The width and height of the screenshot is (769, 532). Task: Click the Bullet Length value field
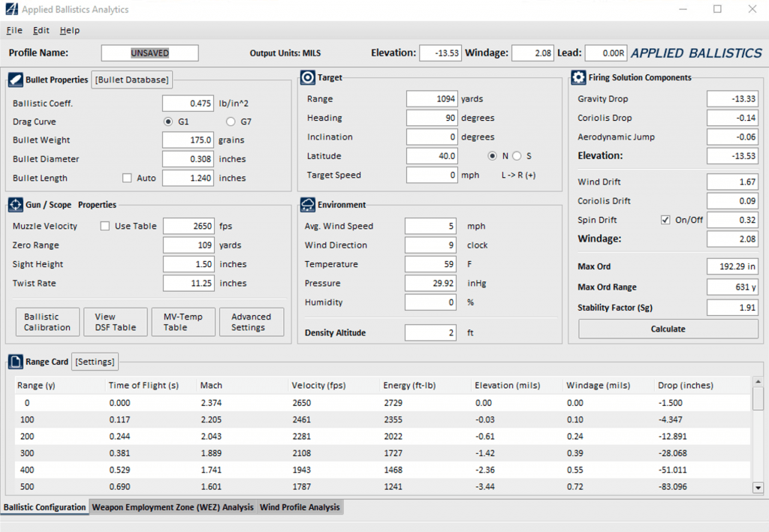tap(188, 178)
